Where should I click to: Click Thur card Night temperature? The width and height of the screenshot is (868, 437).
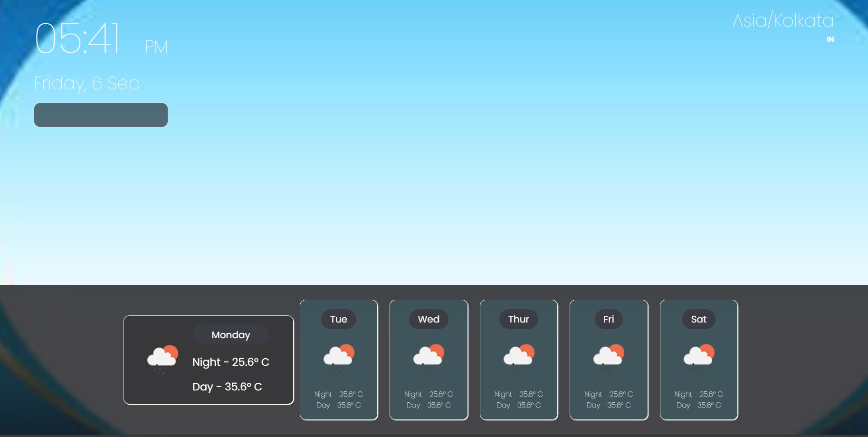(x=519, y=394)
